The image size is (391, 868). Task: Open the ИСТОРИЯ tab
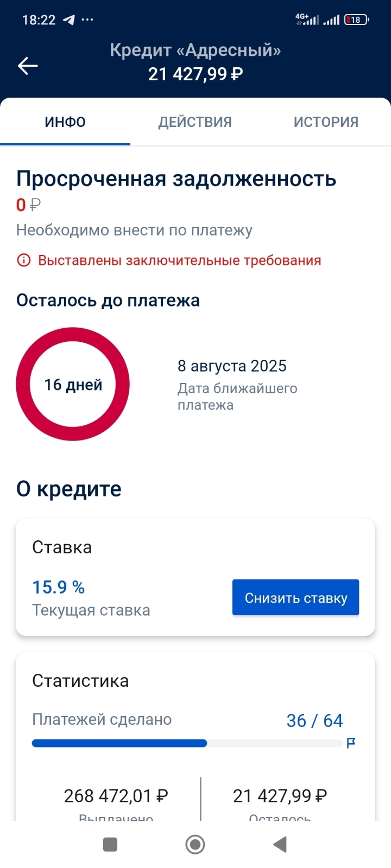326,122
